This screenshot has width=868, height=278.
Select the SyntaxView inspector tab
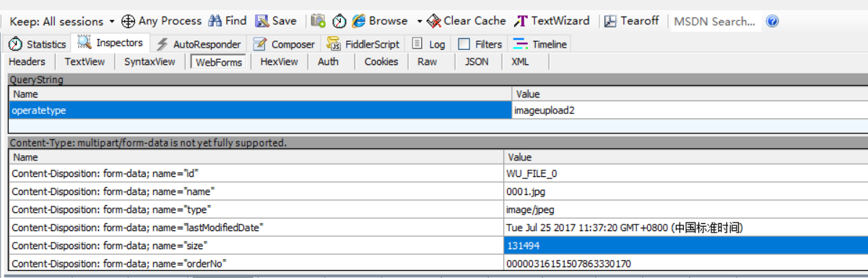pos(149,62)
